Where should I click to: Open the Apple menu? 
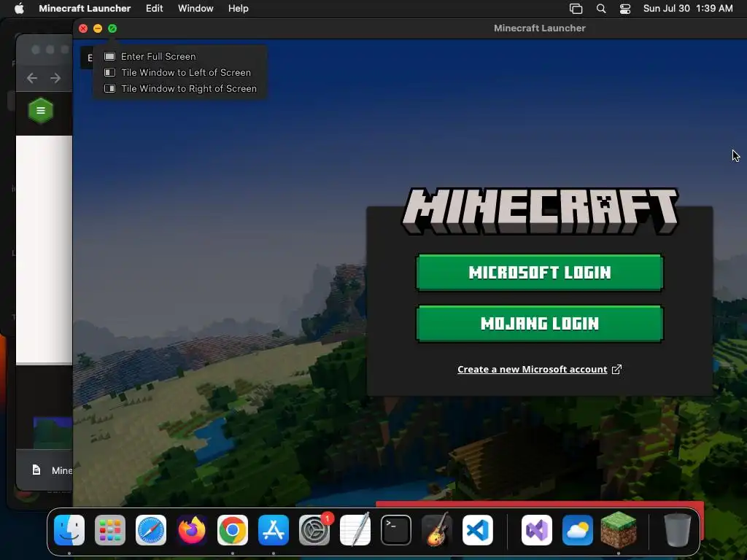pos(19,9)
